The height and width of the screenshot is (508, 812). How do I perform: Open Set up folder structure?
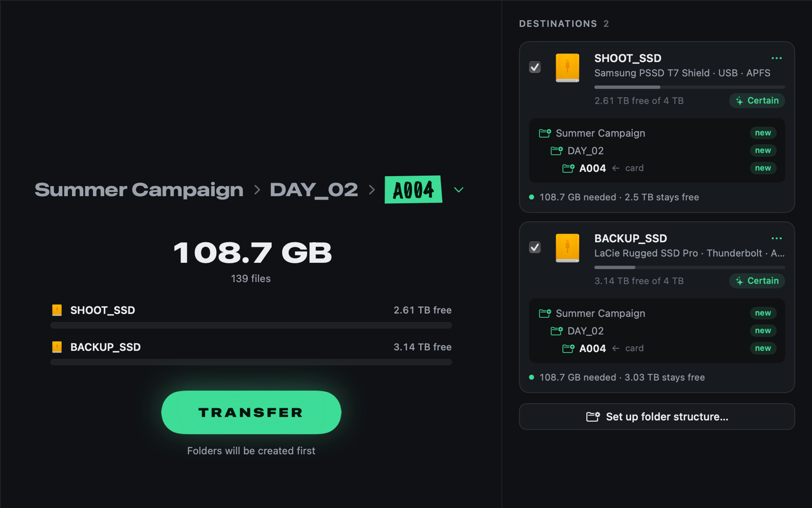pyautogui.click(x=657, y=417)
